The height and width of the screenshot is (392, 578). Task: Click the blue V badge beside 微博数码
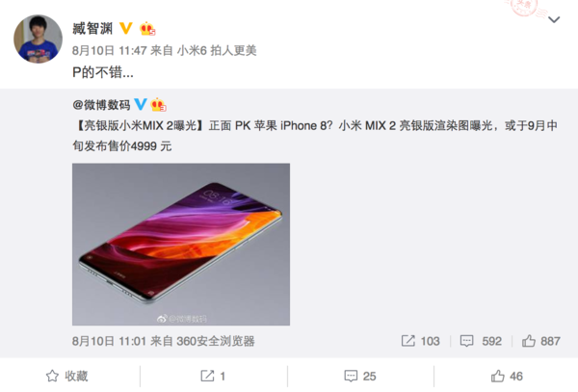point(140,105)
